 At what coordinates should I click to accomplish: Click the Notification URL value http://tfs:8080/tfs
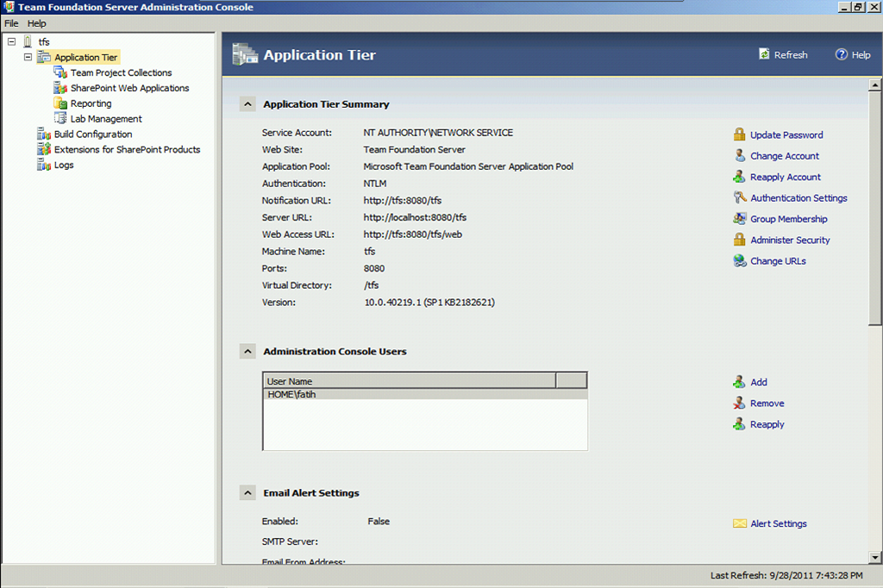402,200
